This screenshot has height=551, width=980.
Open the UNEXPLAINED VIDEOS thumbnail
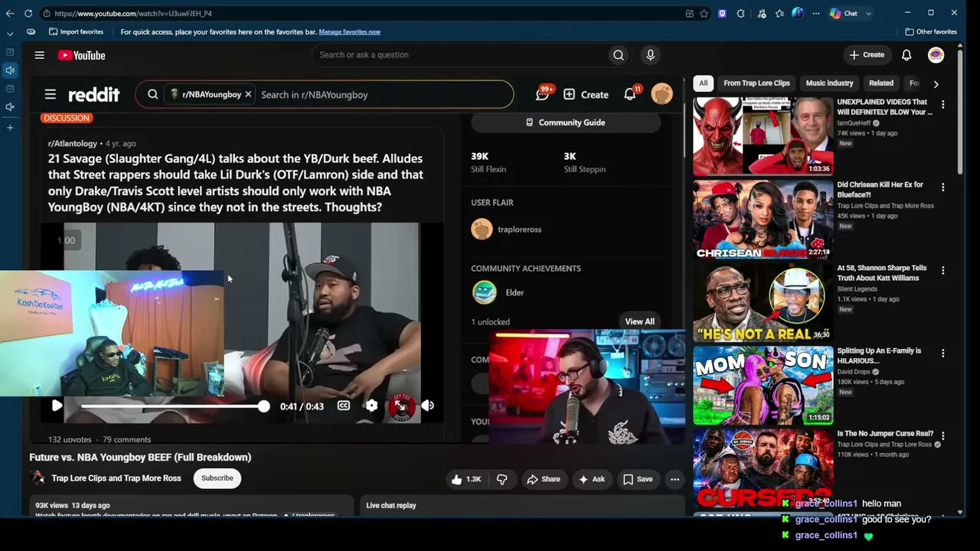763,136
